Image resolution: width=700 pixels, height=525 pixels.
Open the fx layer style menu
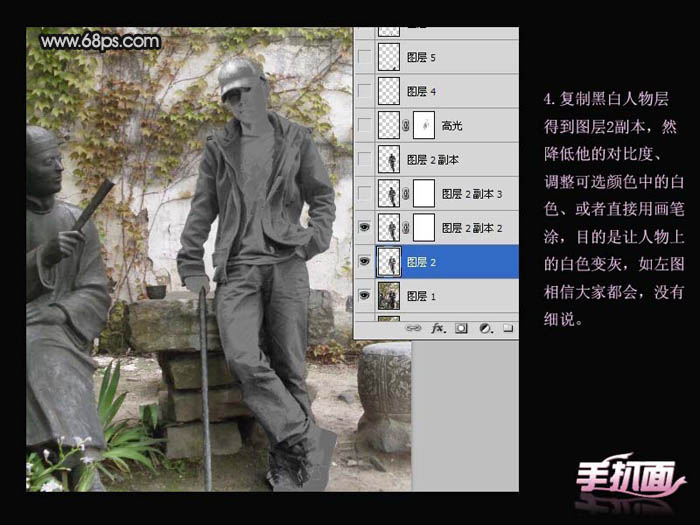click(x=439, y=329)
